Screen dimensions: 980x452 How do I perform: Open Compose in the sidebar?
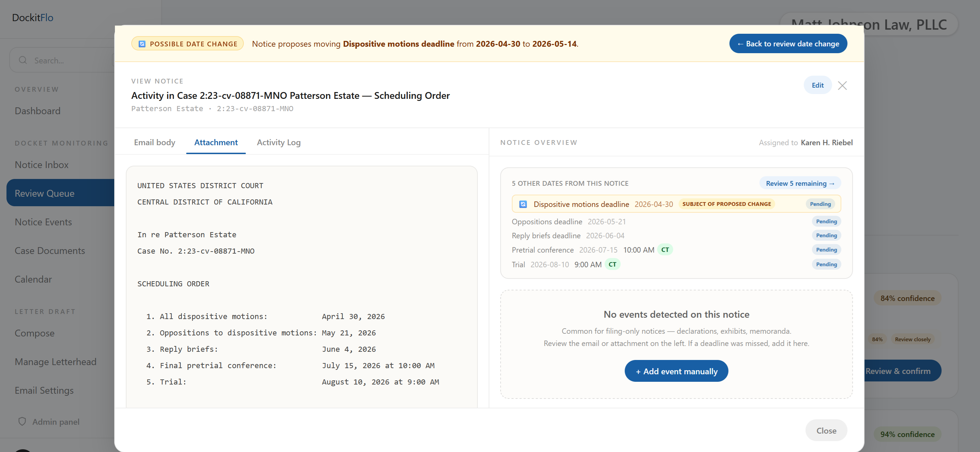tap(35, 333)
